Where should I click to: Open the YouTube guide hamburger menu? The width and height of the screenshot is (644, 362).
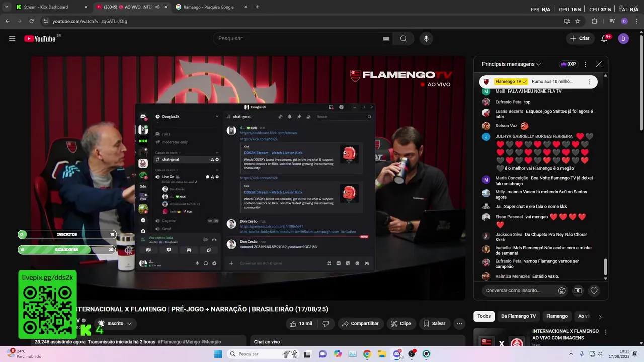[x=12, y=39]
